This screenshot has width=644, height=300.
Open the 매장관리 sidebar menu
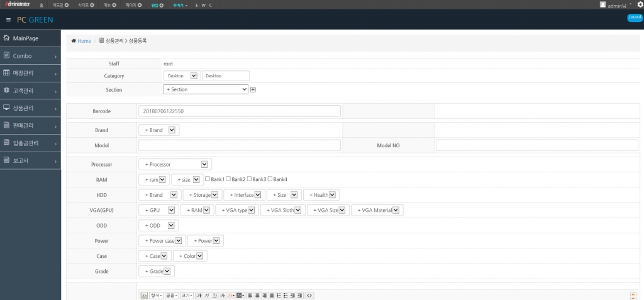(30, 73)
